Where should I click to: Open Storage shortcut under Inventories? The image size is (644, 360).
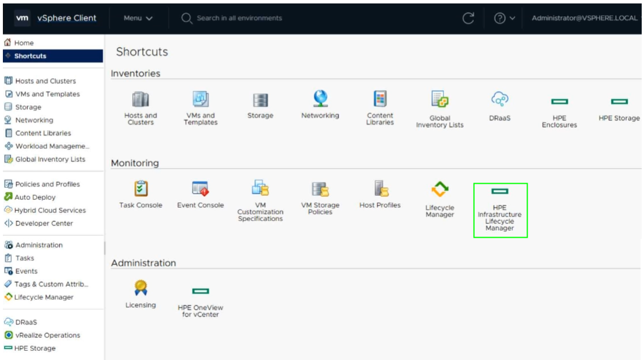point(260,106)
